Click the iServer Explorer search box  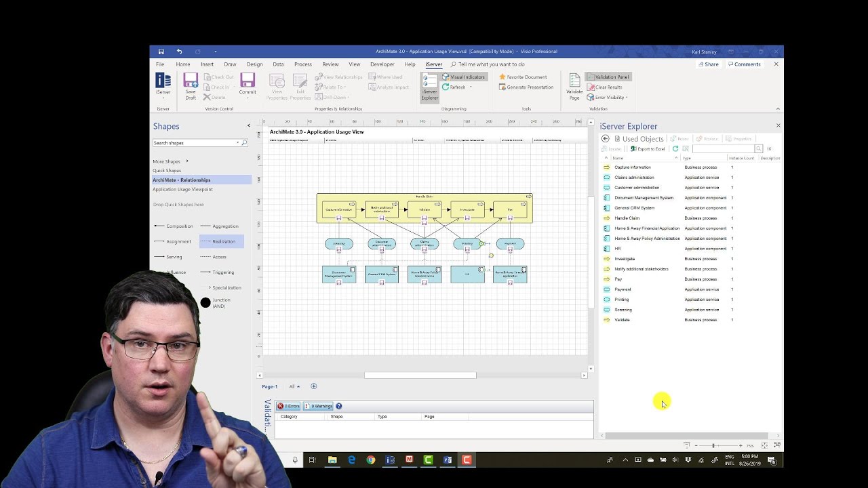(723, 149)
